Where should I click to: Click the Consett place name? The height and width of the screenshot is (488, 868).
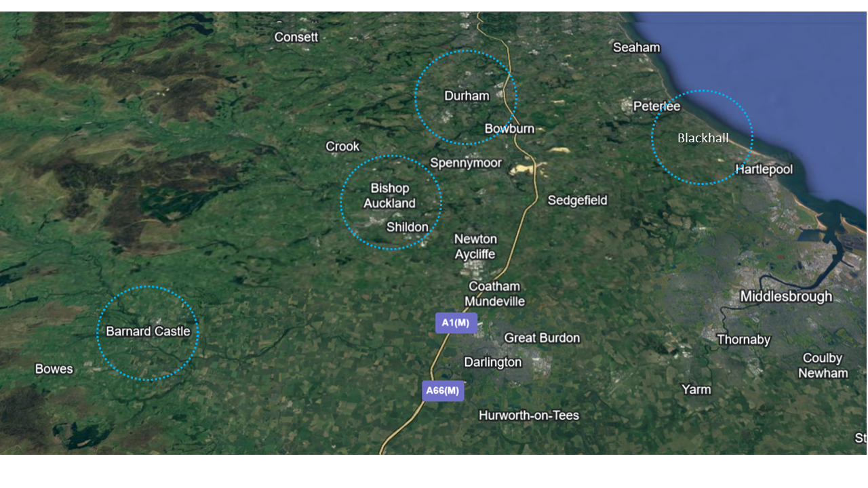pos(296,37)
